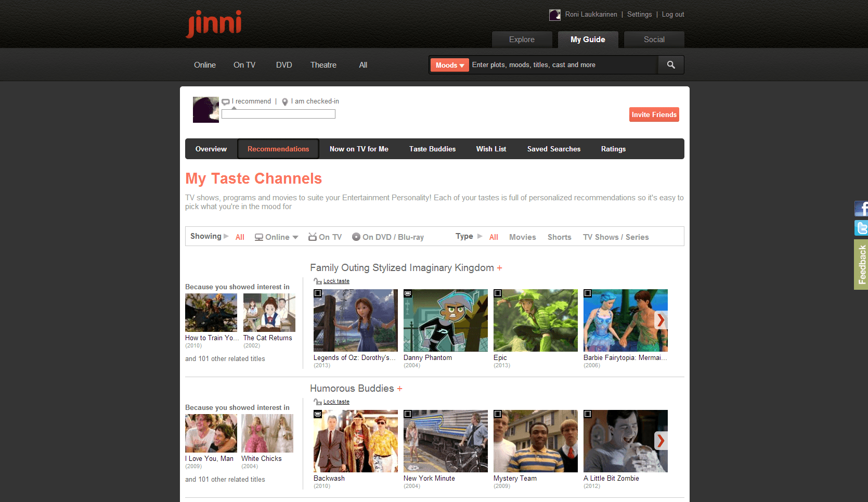This screenshot has height=502, width=868.
Task: Open the Recommendations tab
Action: pos(278,149)
